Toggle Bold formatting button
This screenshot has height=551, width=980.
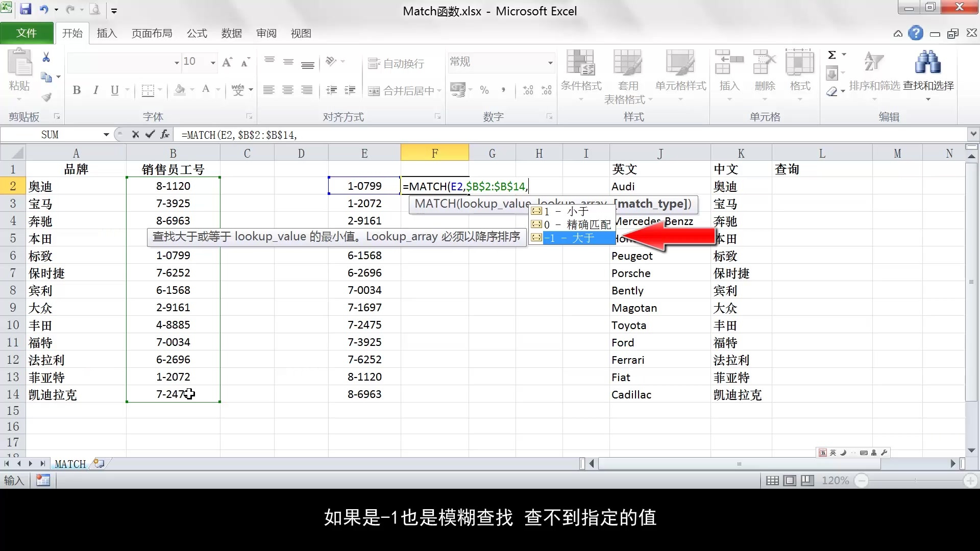[77, 90]
